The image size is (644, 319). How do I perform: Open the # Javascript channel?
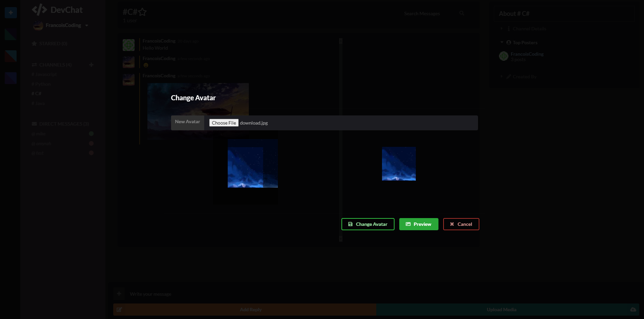[x=44, y=74]
